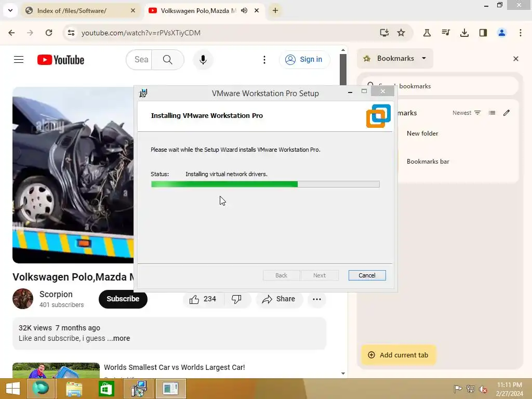Open Windows Start button

[13, 389]
